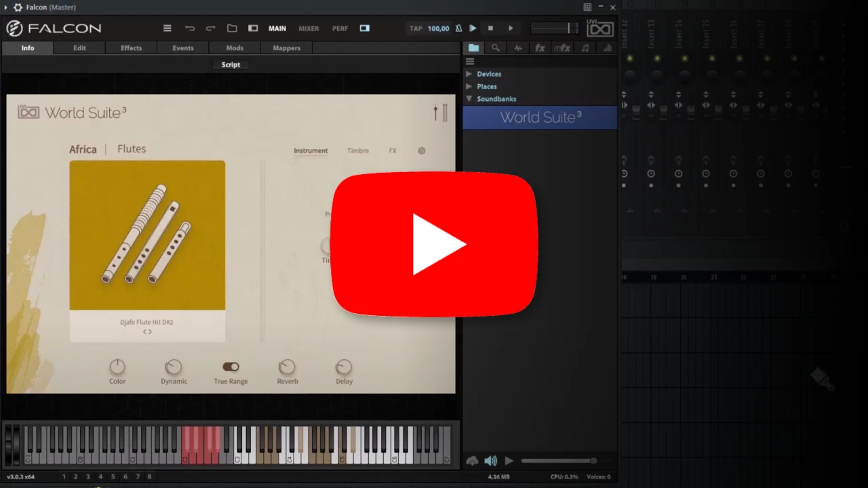The image size is (868, 488).
Task: Click the flute instrument artwork thumbnail
Action: [x=147, y=235]
